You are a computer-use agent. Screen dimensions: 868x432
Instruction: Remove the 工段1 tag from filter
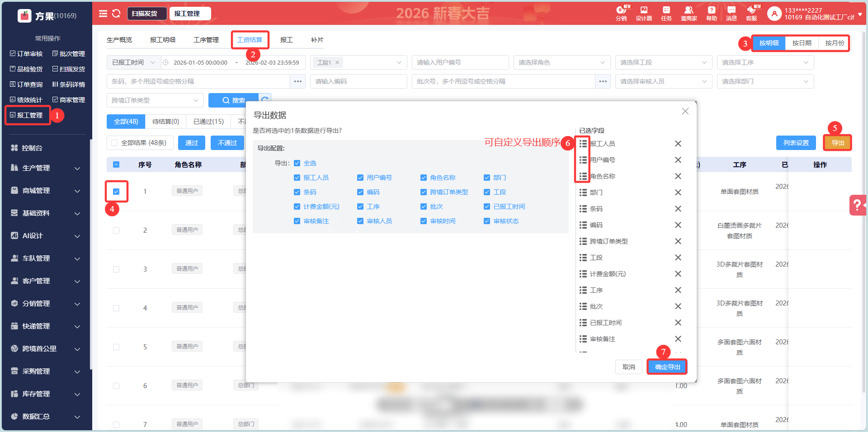[x=337, y=62]
